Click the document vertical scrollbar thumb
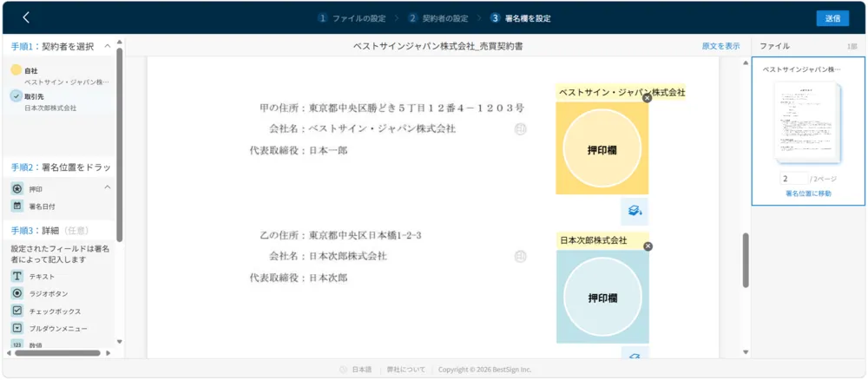868x380 pixels. (x=745, y=260)
